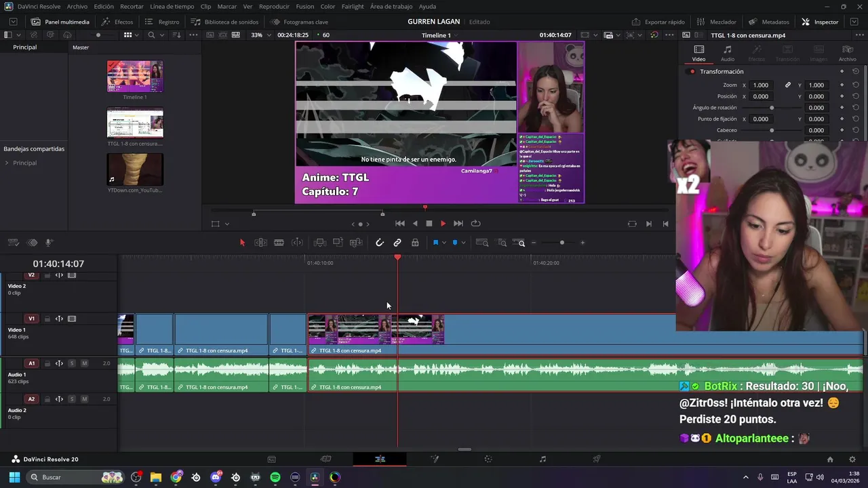Open the Metadatos panel
The image size is (868, 488).
[769, 22]
